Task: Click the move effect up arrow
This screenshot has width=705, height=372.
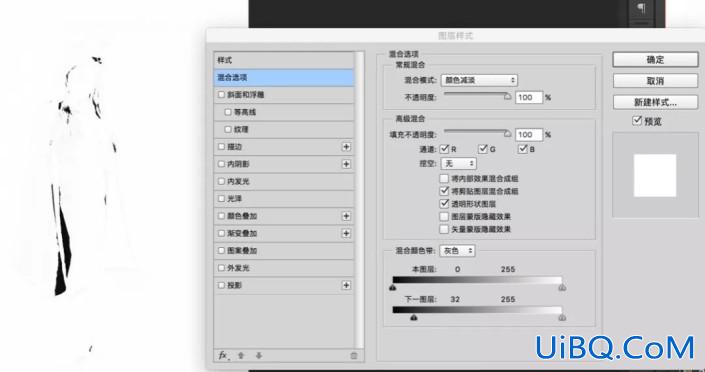Action: 241,355
